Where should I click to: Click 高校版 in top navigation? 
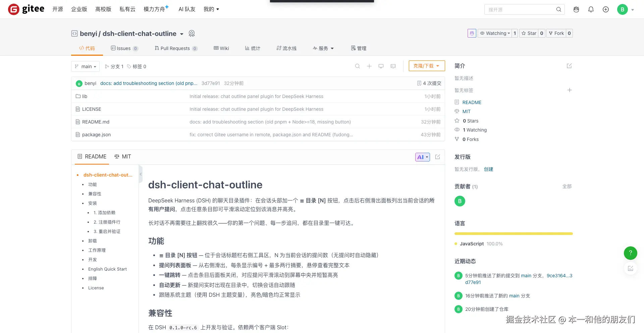[x=103, y=9]
